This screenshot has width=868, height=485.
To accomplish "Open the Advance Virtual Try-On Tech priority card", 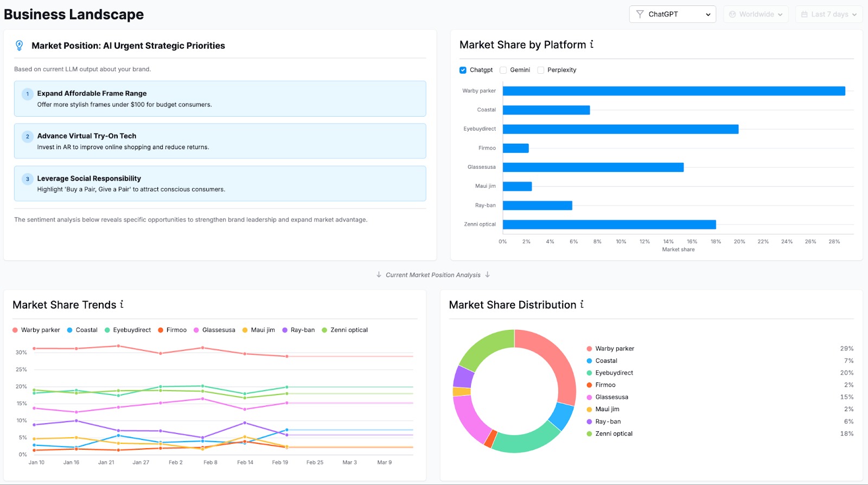I will point(220,141).
